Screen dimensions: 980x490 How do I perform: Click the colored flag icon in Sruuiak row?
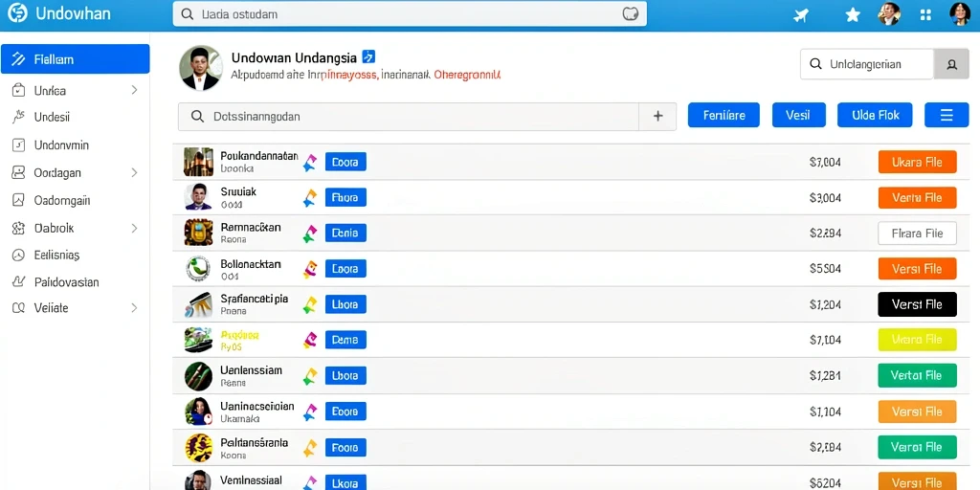click(309, 198)
